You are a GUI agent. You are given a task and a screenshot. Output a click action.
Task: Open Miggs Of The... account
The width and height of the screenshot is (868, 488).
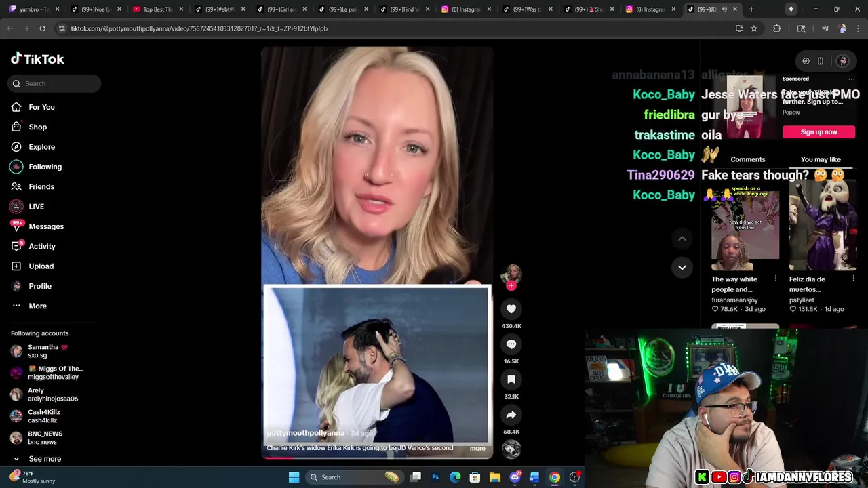pyautogui.click(x=47, y=373)
